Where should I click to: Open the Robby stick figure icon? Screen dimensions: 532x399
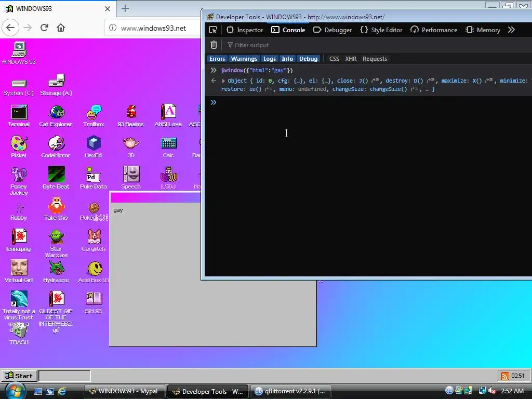(x=19, y=212)
